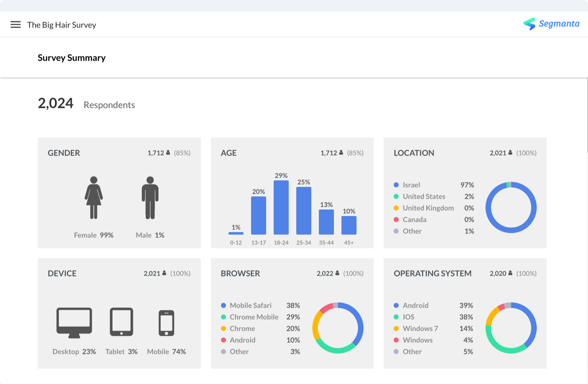Select the Female figure icon

pos(93,198)
